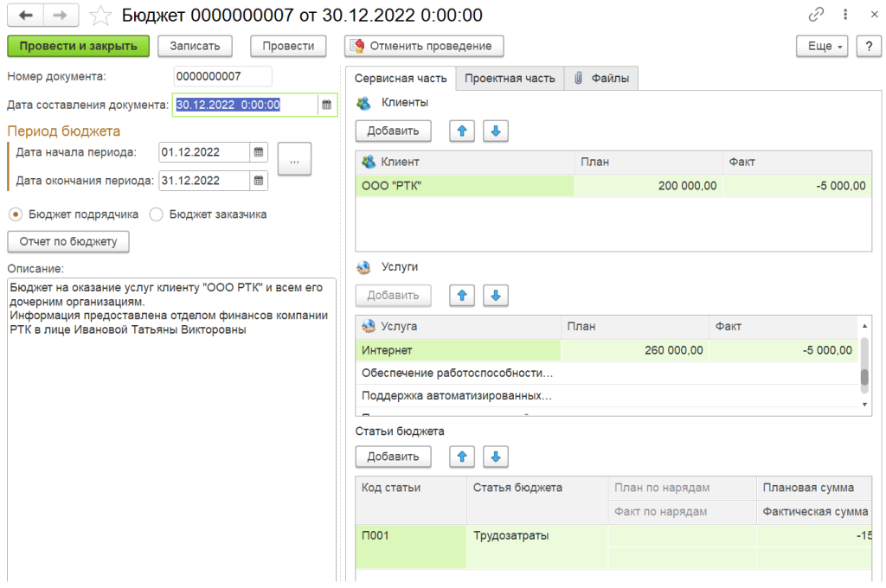886x588 pixels.
Task: Click the Номер документа input field
Action: (x=222, y=76)
